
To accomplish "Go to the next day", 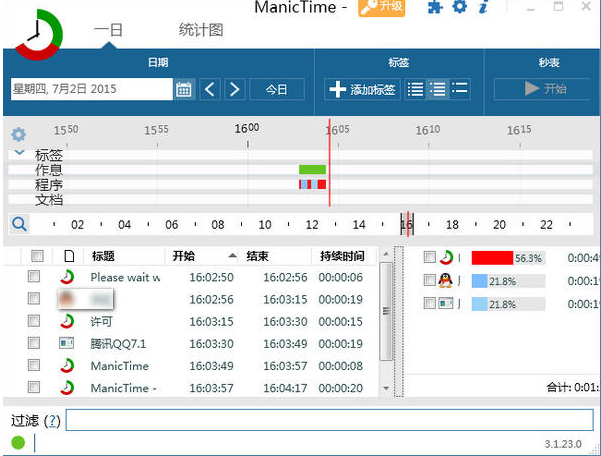I will tap(235, 89).
